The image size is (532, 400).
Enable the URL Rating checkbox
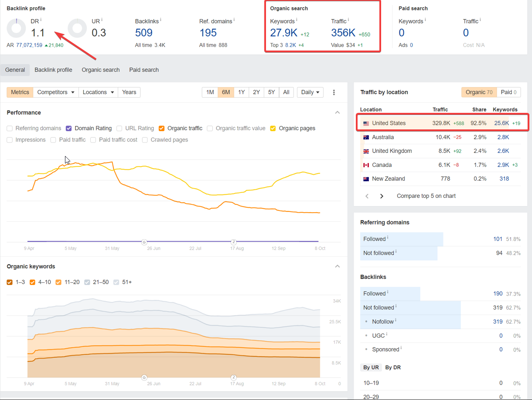pyautogui.click(x=119, y=129)
